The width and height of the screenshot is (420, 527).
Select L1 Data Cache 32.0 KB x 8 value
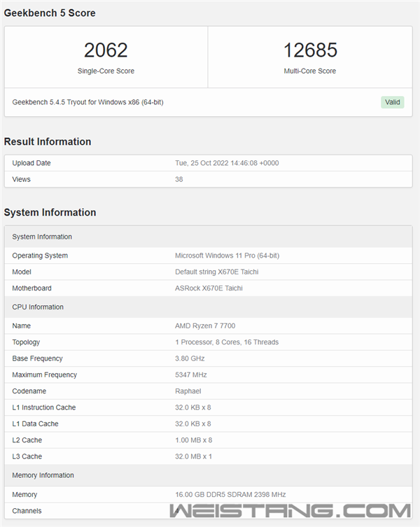[192, 424]
